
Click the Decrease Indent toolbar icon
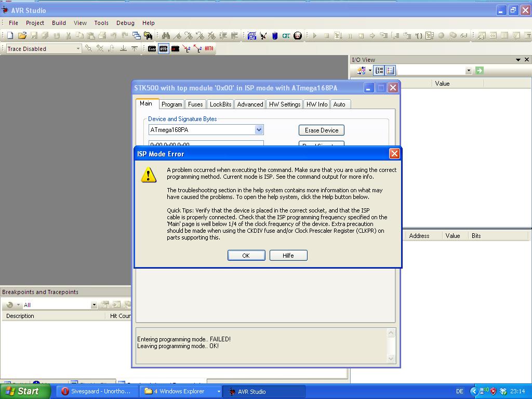(x=234, y=35)
